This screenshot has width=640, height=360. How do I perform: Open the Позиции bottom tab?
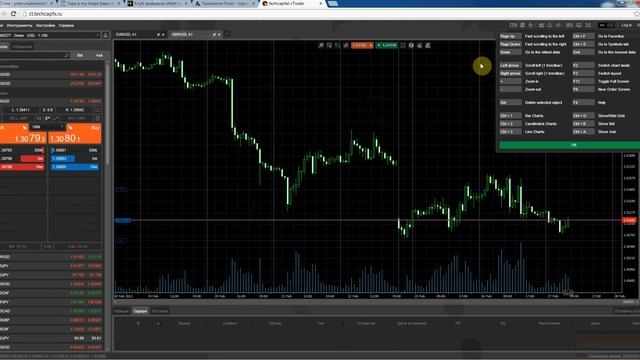pyautogui.click(x=121, y=311)
